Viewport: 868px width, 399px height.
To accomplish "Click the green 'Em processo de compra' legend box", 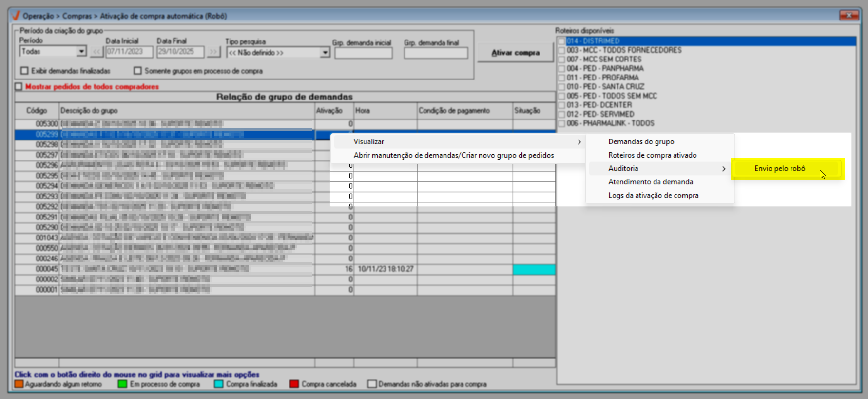I will point(122,384).
